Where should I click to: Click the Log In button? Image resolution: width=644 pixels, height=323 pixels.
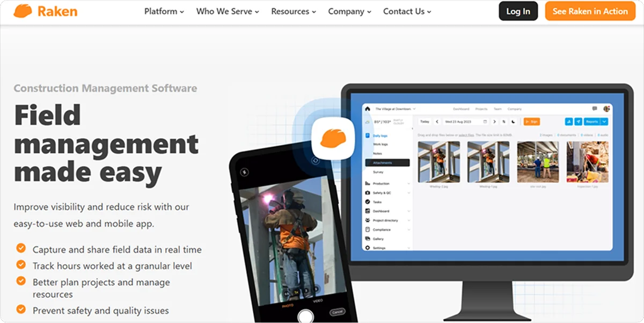click(518, 11)
